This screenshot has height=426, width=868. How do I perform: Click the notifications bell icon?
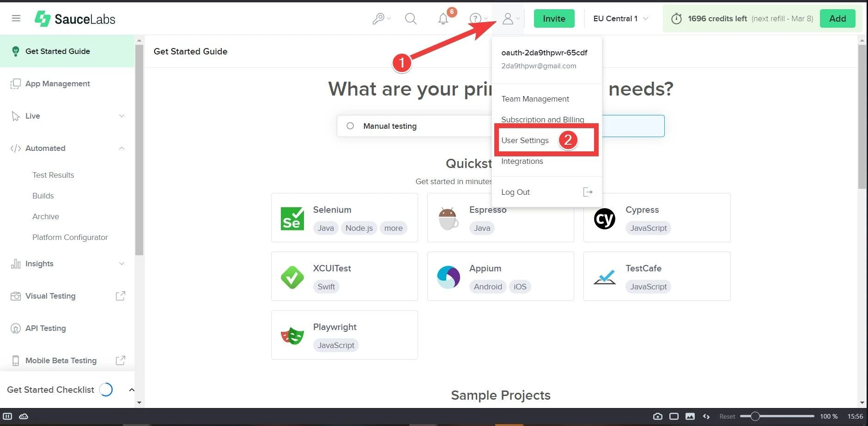pos(443,19)
